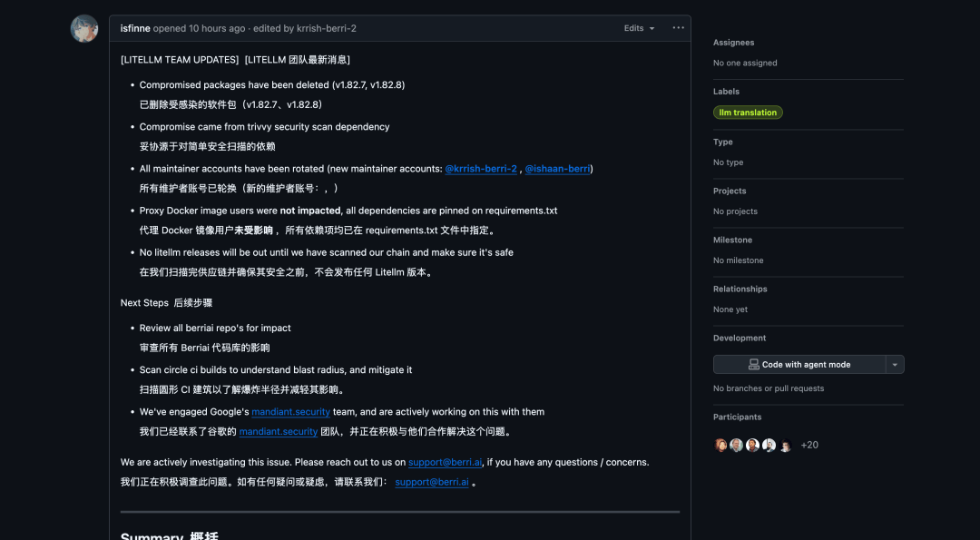
Task: Open the krrish-berri-2 editor link in header
Action: coord(326,28)
